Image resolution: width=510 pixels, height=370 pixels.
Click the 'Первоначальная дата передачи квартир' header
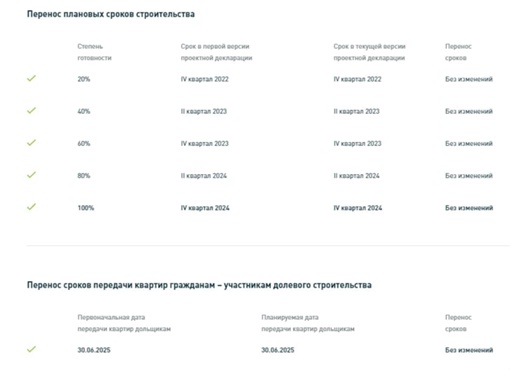click(124, 323)
